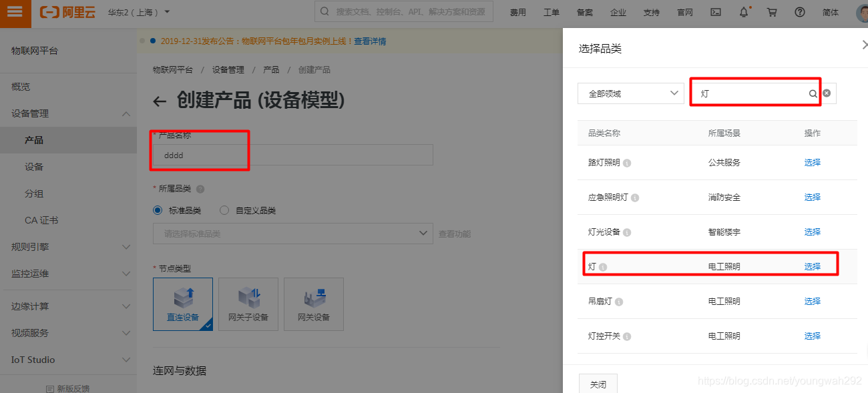Viewport: 868px width, 393px height.
Task: Click the info icon next to 吊扇灯
Action: point(619,302)
